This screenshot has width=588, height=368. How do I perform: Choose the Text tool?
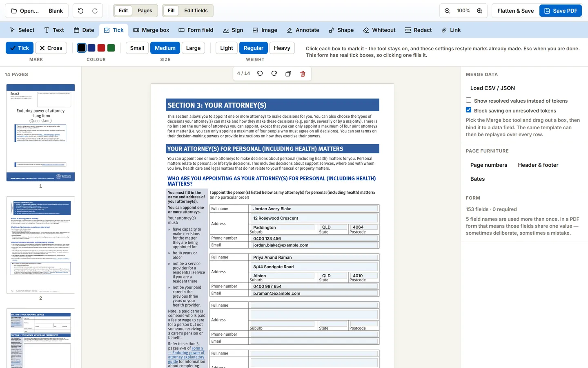point(54,30)
